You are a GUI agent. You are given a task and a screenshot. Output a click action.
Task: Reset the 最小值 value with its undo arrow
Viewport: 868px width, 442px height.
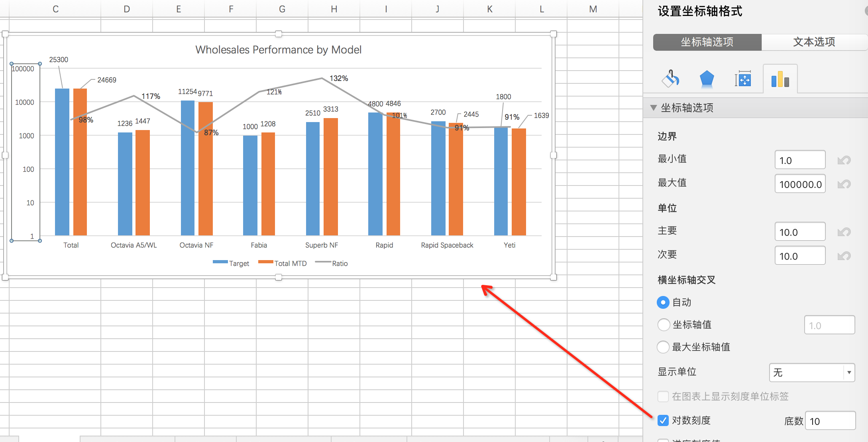tap(844, 160)
